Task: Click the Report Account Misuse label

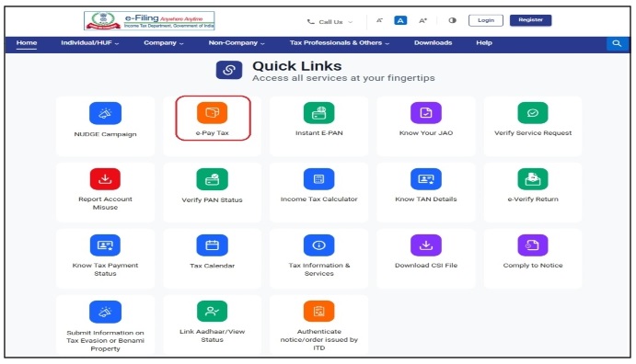Action: [x=105, y=203]
